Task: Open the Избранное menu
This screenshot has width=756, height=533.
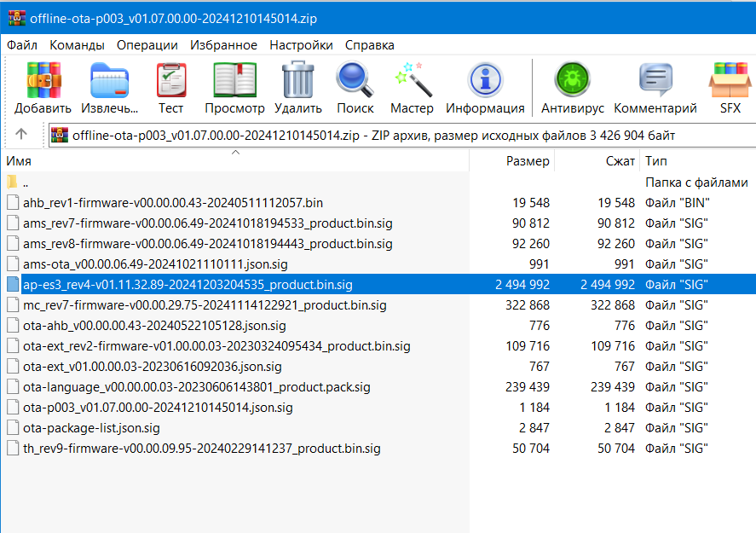Action: (x=223, y=45)
